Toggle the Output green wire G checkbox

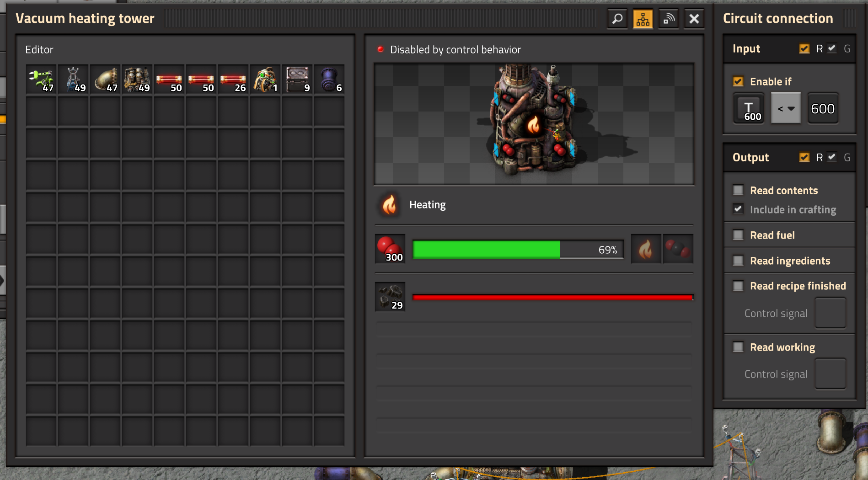tap(832, 157)
